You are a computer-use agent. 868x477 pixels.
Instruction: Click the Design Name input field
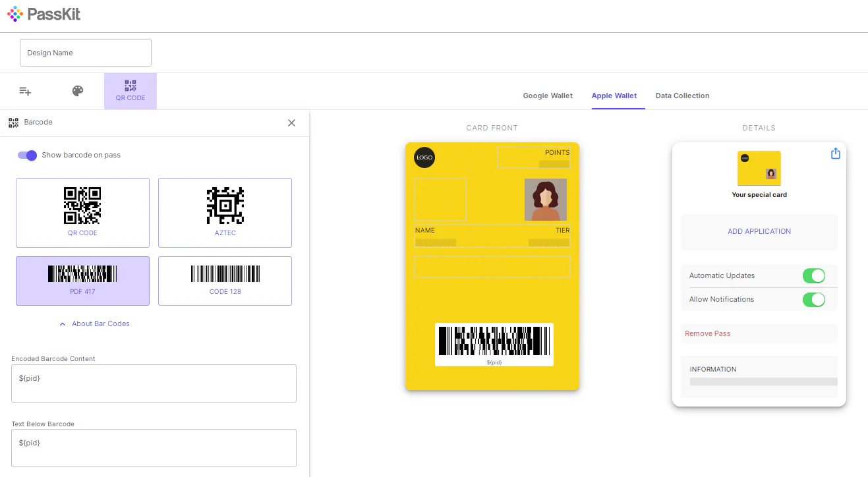coord(86,53)
